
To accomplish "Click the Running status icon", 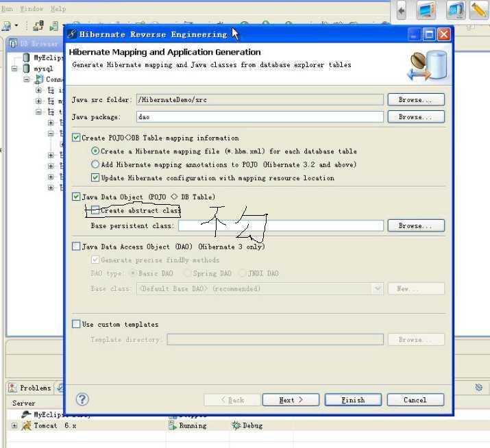I will tap(172, 425).
